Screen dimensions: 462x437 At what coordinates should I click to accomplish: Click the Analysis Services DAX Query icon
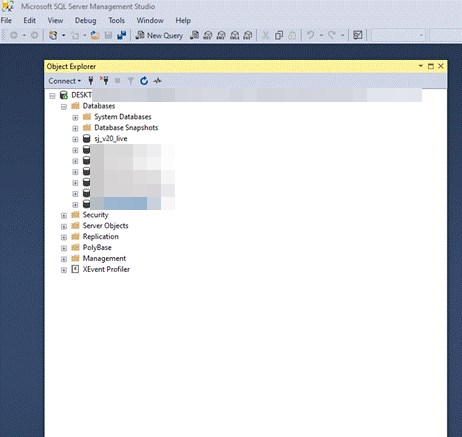click(248, 35)
